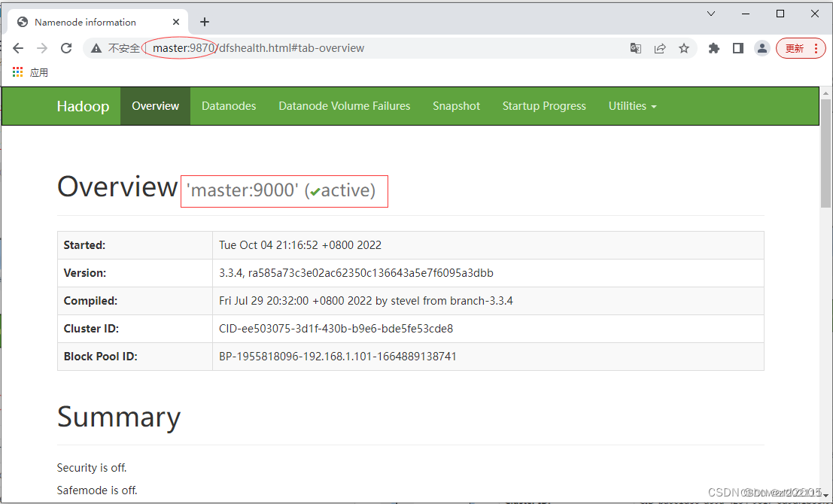Select the Version value 3.3.4 text
Screen dimensions: 833x504
[x=356, y=273]
